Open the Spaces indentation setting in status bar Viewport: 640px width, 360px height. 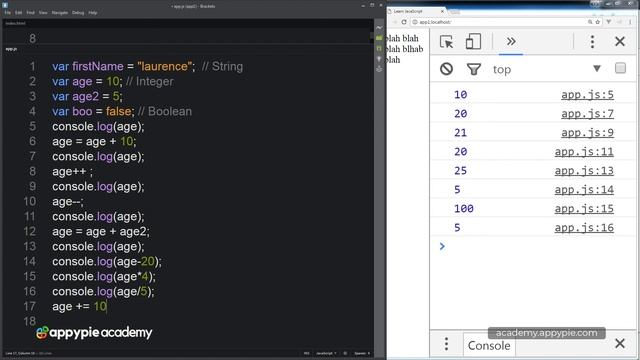pyautogui.click(x=362, y=353)
